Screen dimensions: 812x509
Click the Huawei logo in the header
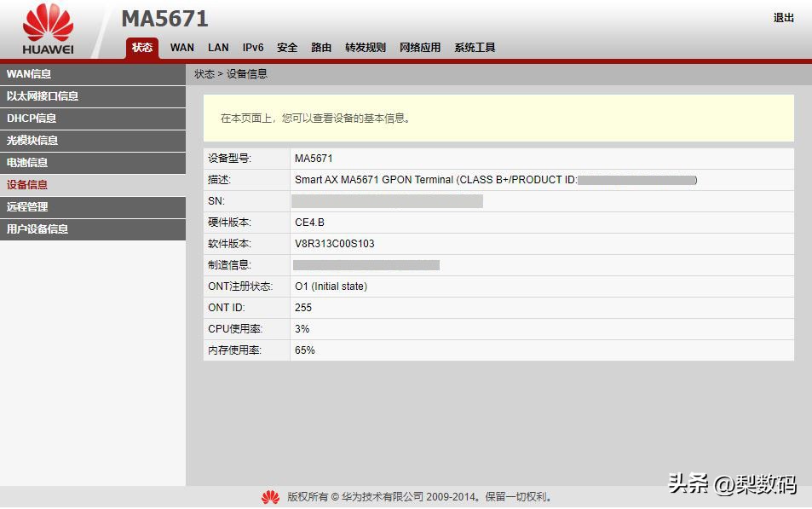point(47,26)
